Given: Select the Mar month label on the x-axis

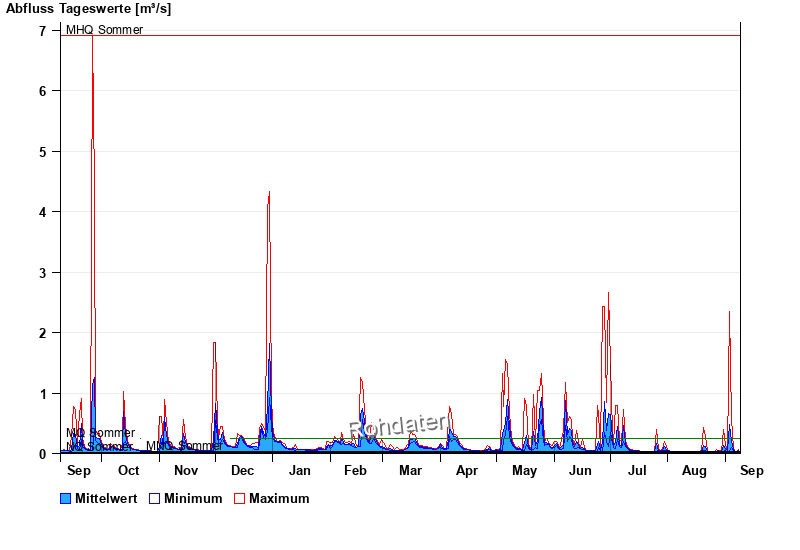Looking at the screenshot, I should (x=411, y=470).
